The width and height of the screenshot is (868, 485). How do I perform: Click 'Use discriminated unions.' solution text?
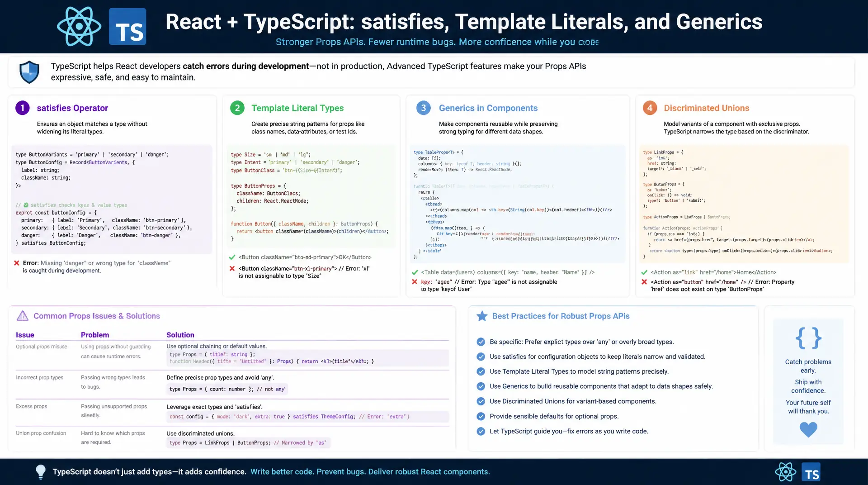tap(200, 433)
